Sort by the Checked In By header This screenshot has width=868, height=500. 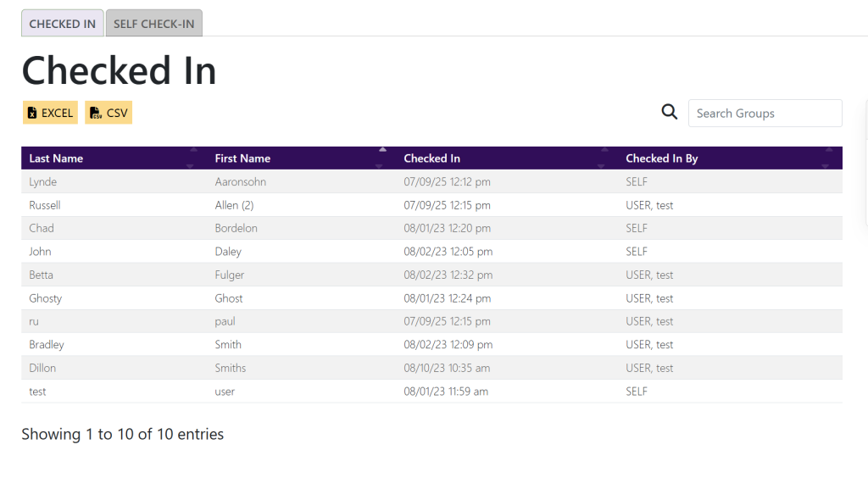[661, 158]
